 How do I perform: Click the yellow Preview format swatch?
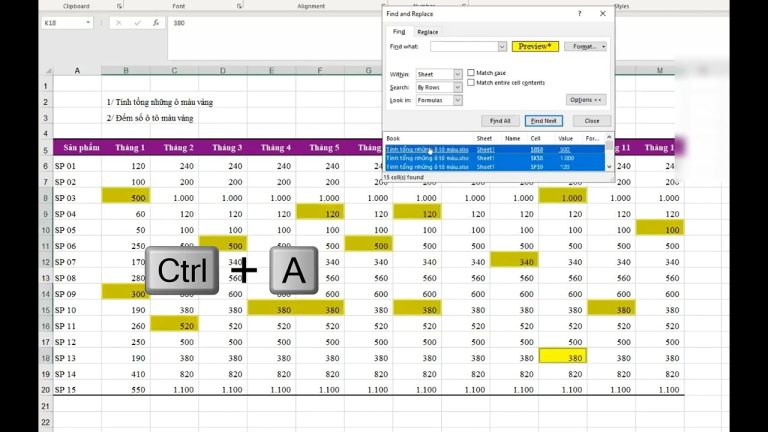[x=535, y=47]
